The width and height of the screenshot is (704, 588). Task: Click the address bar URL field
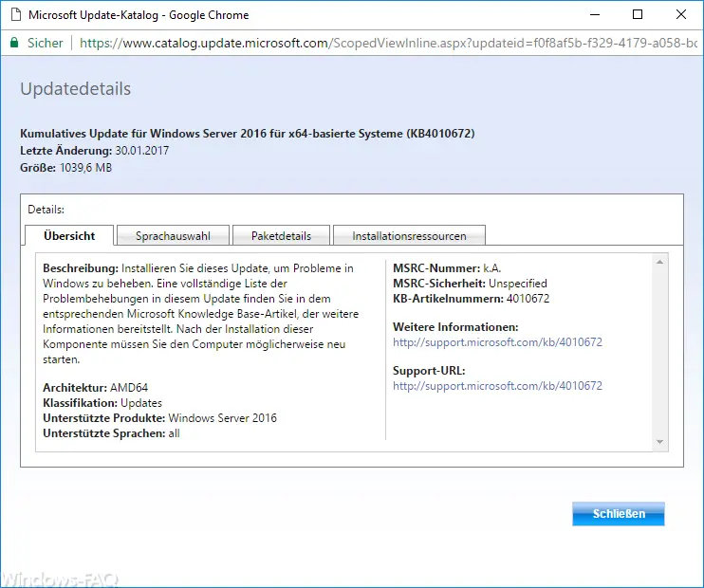pos(388,43)
